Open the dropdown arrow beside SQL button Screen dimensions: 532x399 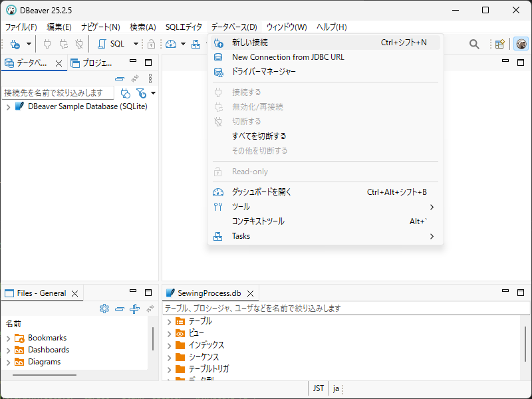(x=136, y=44)
